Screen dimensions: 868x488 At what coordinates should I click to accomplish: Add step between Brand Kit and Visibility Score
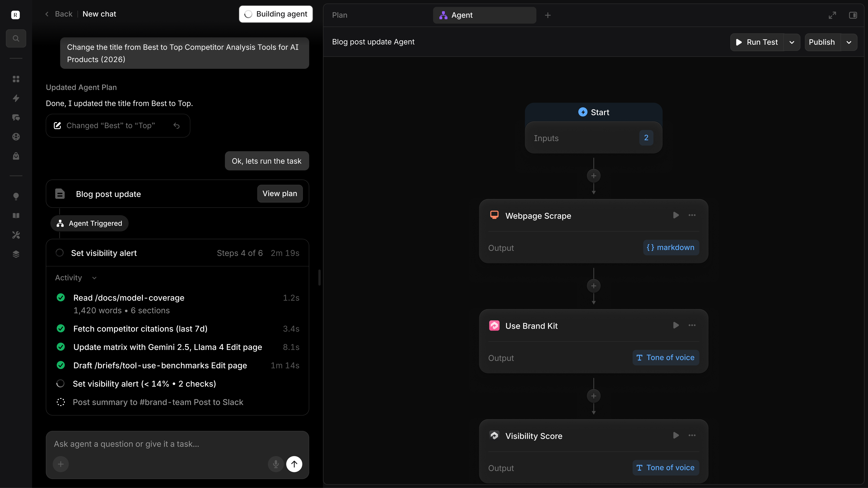coord(594,396)
